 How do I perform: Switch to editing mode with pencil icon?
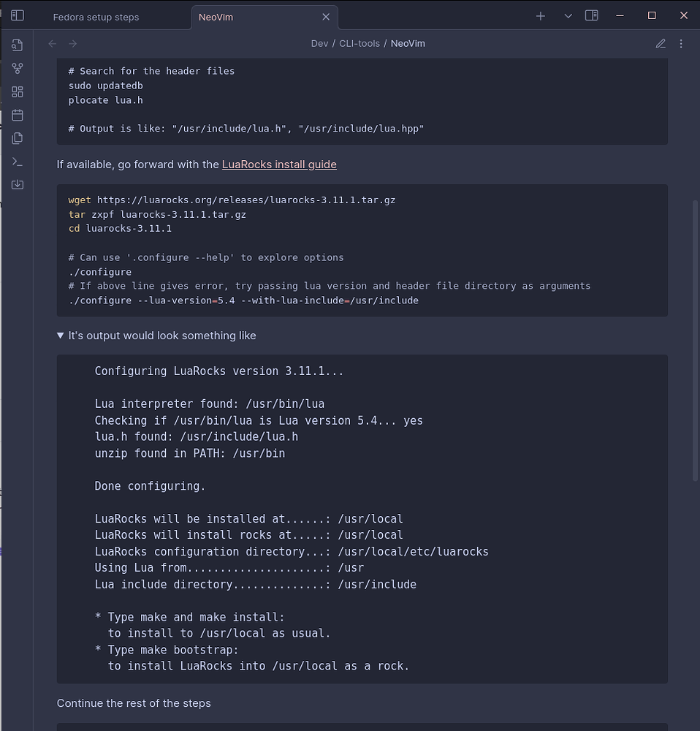coord(661,43)
